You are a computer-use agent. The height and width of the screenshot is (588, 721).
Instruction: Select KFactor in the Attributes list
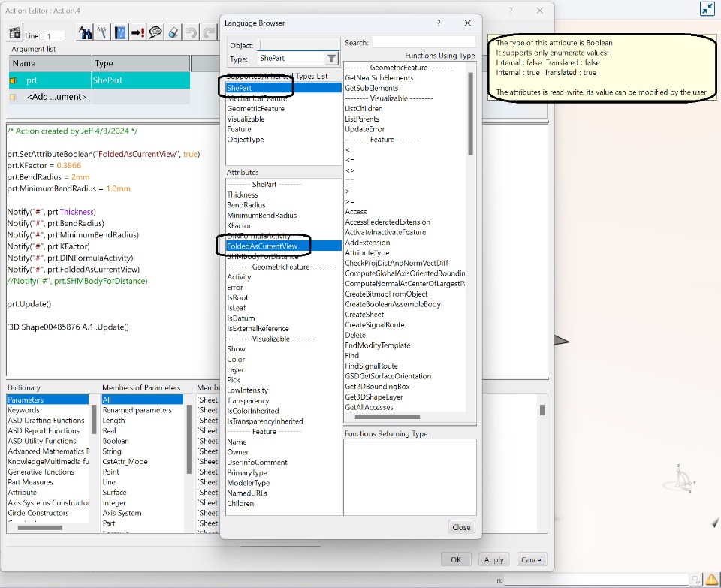coord(239,225)
